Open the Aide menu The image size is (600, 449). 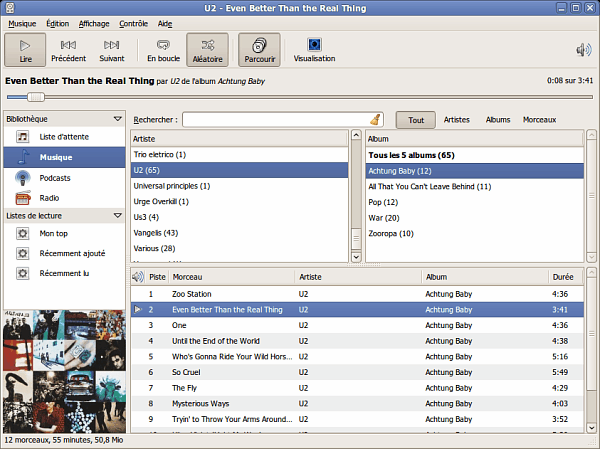point(165,24)
